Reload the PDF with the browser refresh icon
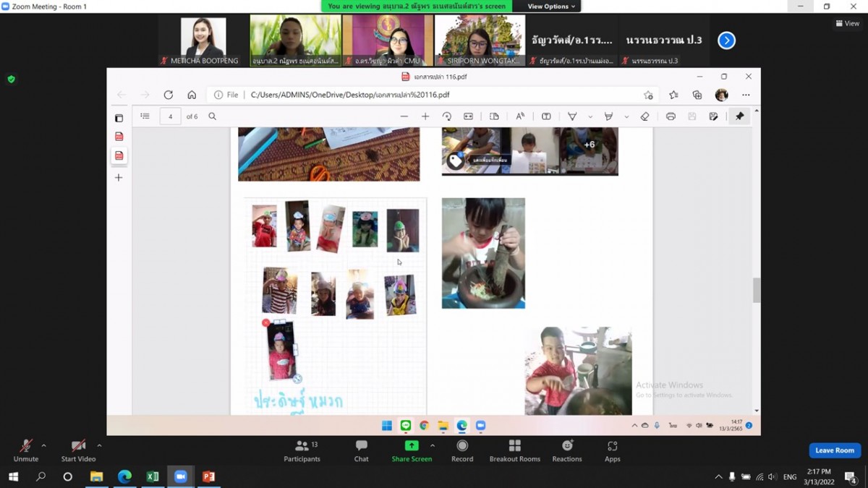Viewport: 868px width, 488px height. [x=168, y=95]
